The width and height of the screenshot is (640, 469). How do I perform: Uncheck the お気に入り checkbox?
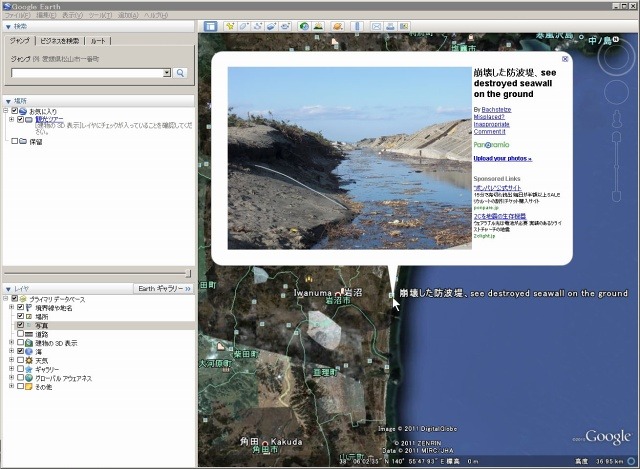coord(15,111)
